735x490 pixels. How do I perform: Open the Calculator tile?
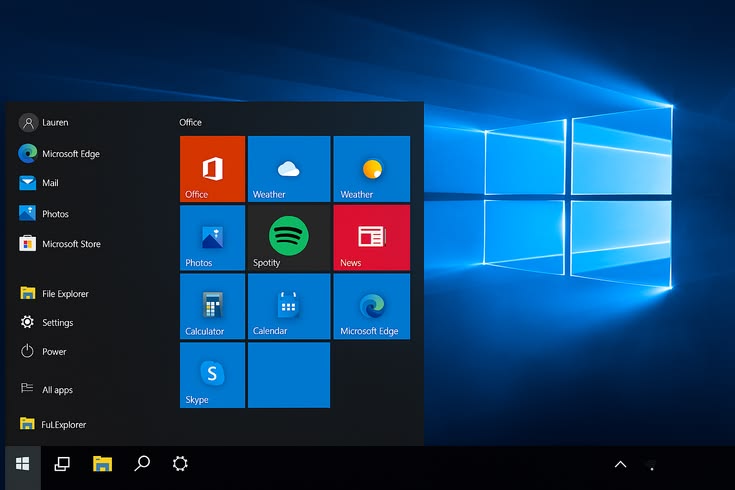pos(212,306)
